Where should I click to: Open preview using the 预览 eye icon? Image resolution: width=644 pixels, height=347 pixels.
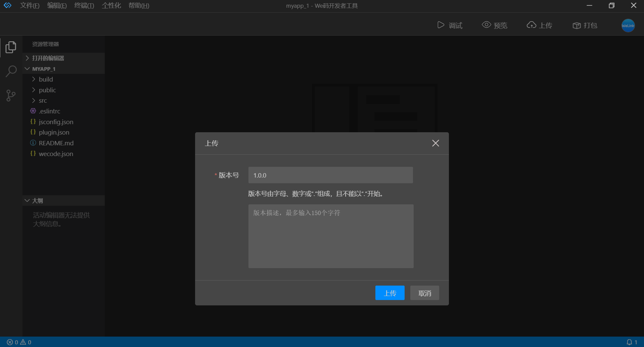pos(494,25)
